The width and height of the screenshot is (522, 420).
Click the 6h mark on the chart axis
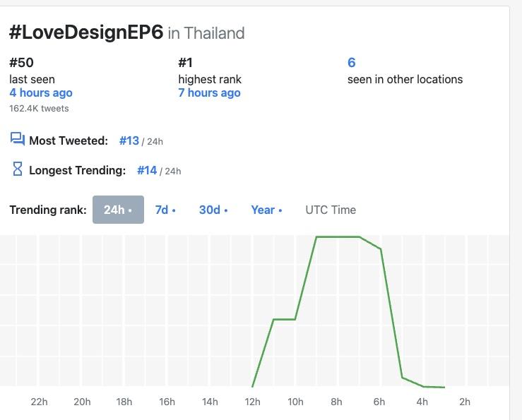pos(379,402)
